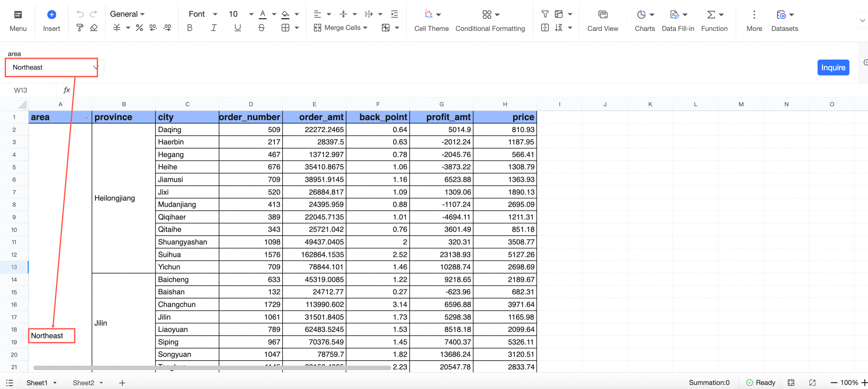Switch to the Sheet2 tab
This screenshot has height=389, width=868.
[x=83, y=383]
